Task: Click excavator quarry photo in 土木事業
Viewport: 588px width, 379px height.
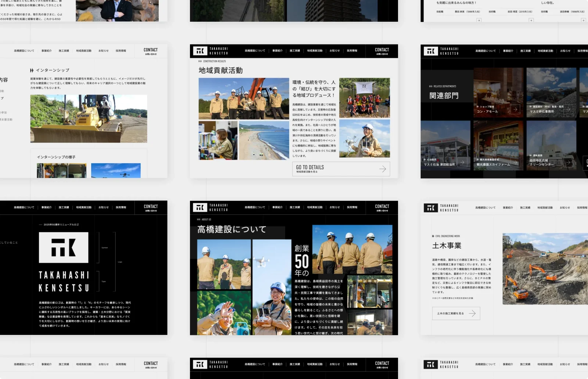Action: (545, 269)
